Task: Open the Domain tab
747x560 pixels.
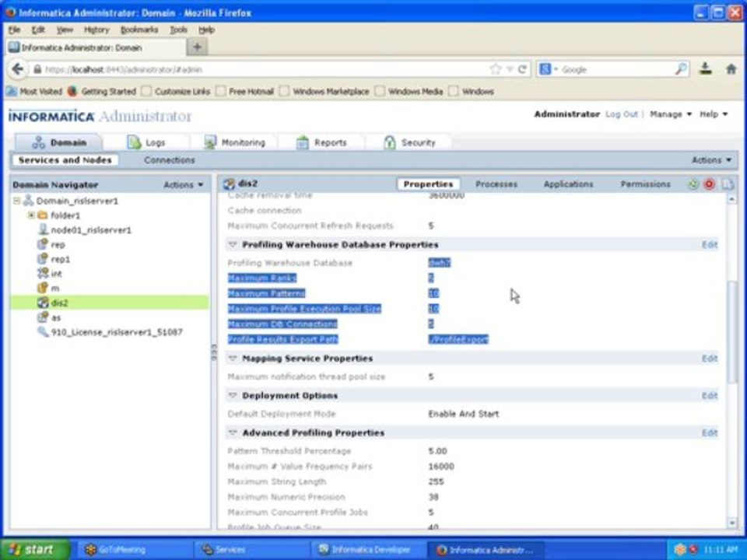Action: pyautogui.click(x=59, y=142)
